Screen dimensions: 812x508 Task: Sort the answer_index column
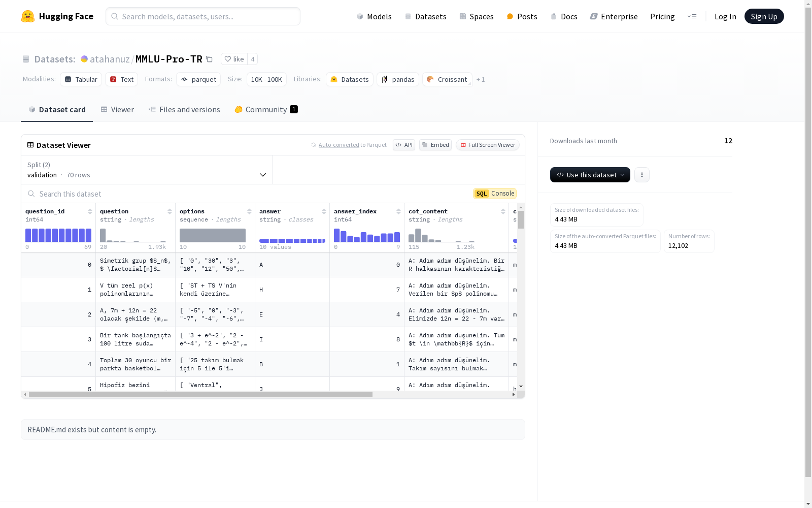point(398,211)
